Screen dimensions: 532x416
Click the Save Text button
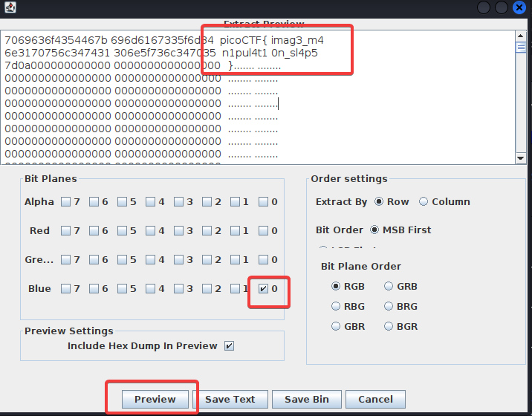click(x=230, y=400)
